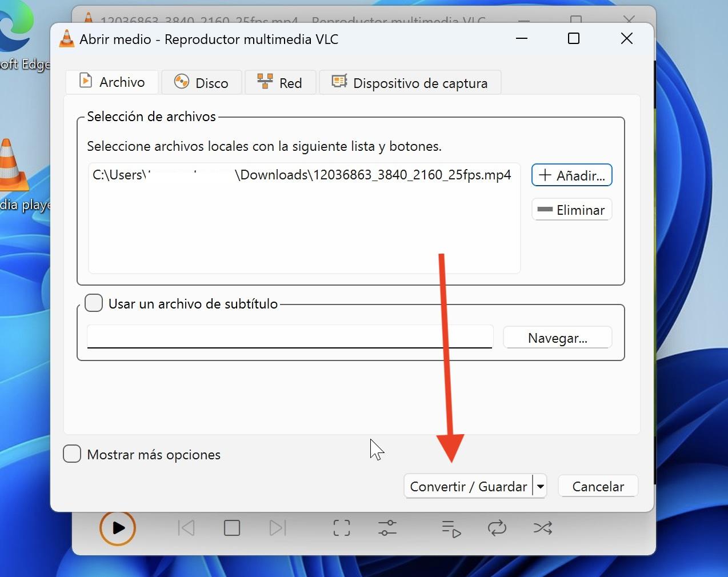Image resolution: width=728 pixels, height=577 pixels.
Task: Click the Añadir... button
Action: tap(571, 175)
